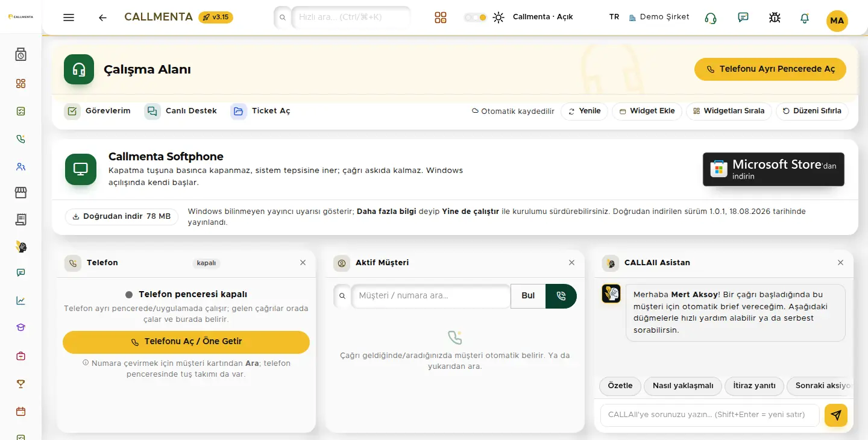Open the teal chat bubble sidebar icon
Image resolution: width=868 pixels, height=440 pixels.
tap(21, 272)
